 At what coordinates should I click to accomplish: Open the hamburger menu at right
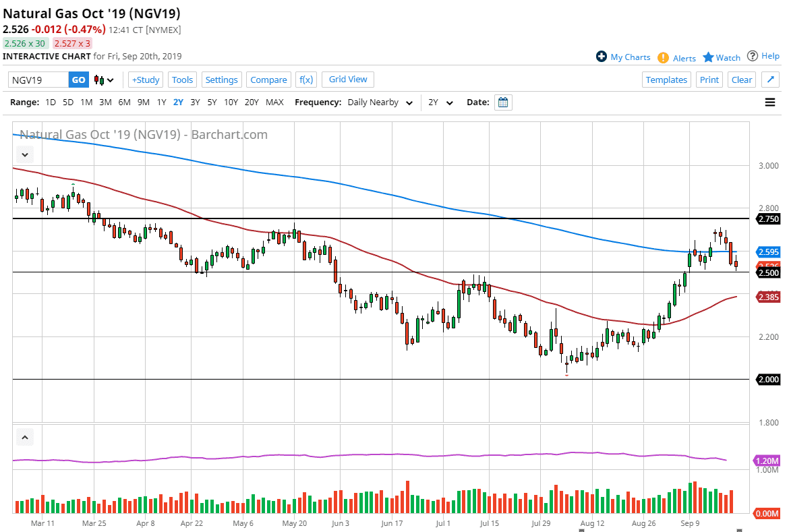click(x=769, y=102)
